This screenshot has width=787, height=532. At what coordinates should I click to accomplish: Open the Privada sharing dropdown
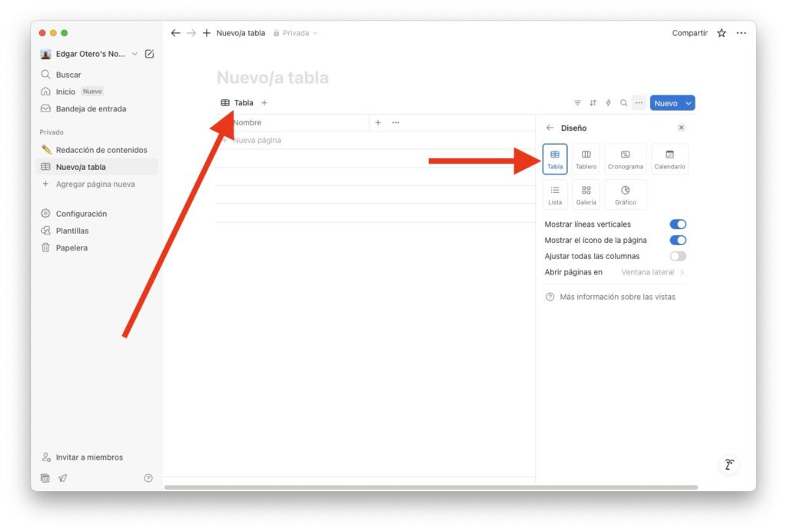(x=296, y=33)
